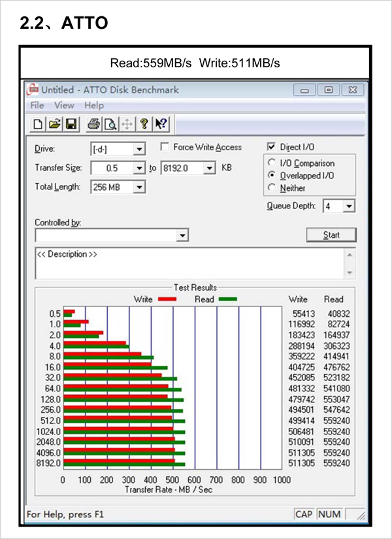Click write value 55413 in results
Image resolution: width=392 pixels, height=539 pixels.
[303, 314]
